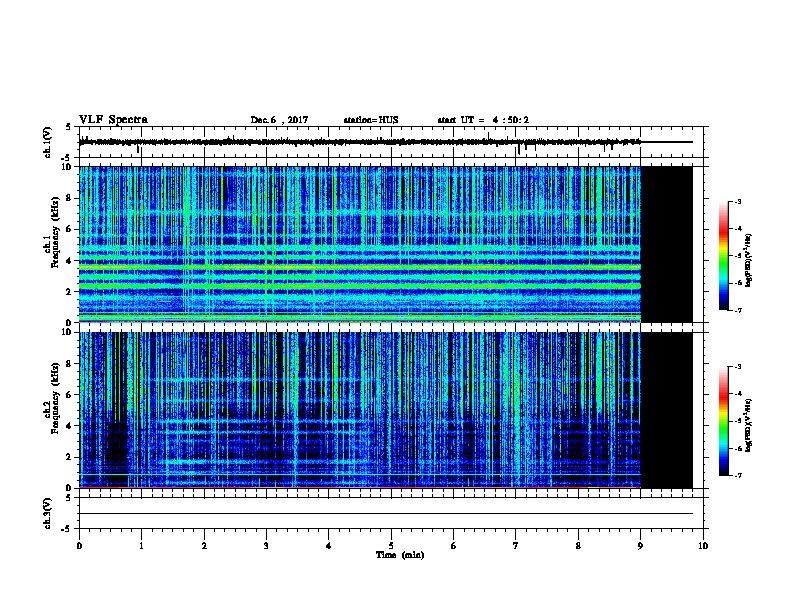Click the "ch.3(V)" axis label

pos(48,513)
